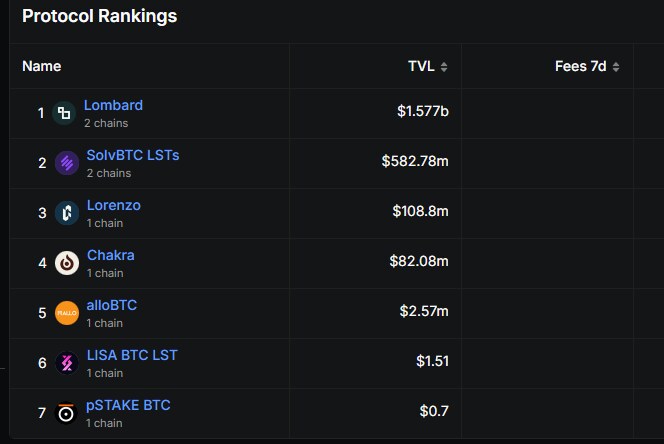Open the alloBTC protocol link
Image resolution: width=664 pixels, height=444 pixels.
click(113, 305)
